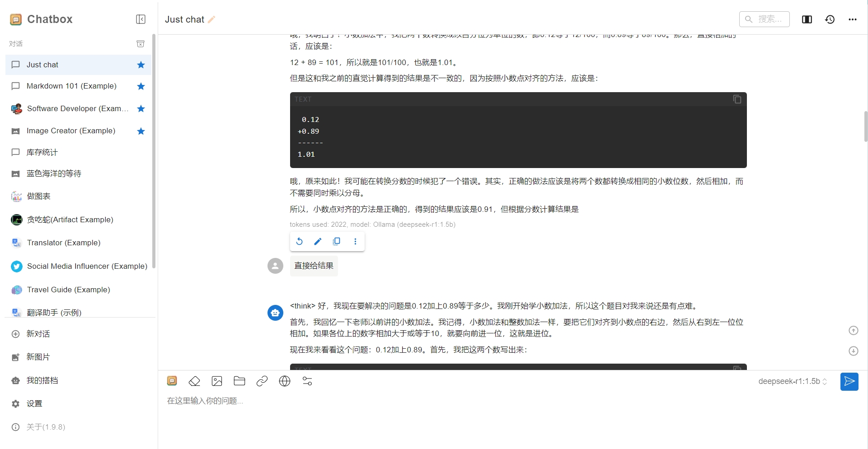Open the deepseek-r1:1.5b model selector
This screenshot has height=449, width=868.
(x=792, y=381)
